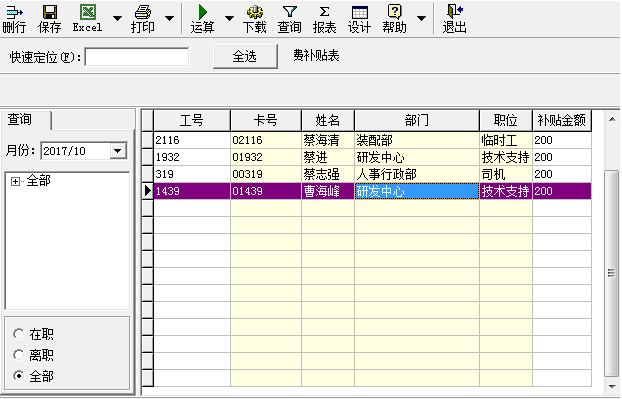Viewport: 622px width, 399px height.
Task: Select the name cell 蔡志强
Action: click(x=328, y=175)
